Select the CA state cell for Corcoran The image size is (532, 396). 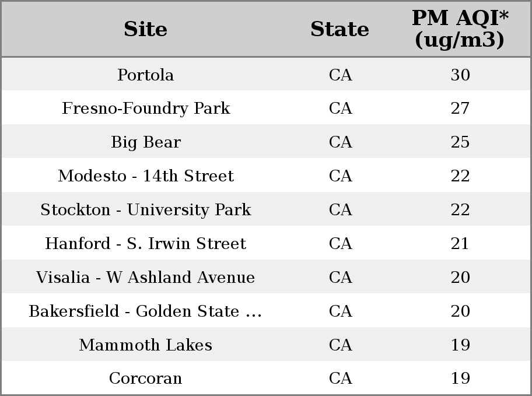(x=341, y=379)
